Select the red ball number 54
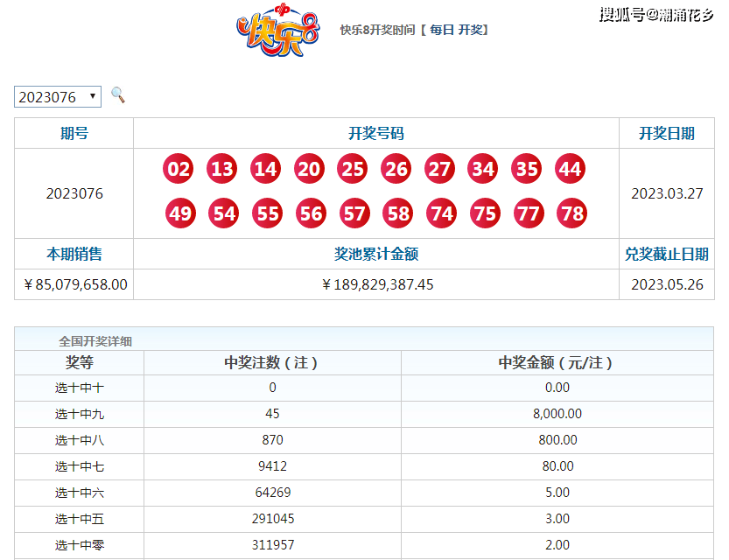Image resolution: width=729 pixels, height=560 pixels. pos(224,213)
